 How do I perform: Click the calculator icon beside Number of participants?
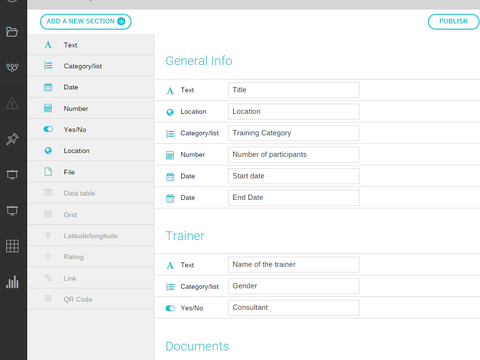(x=170, y=155)
